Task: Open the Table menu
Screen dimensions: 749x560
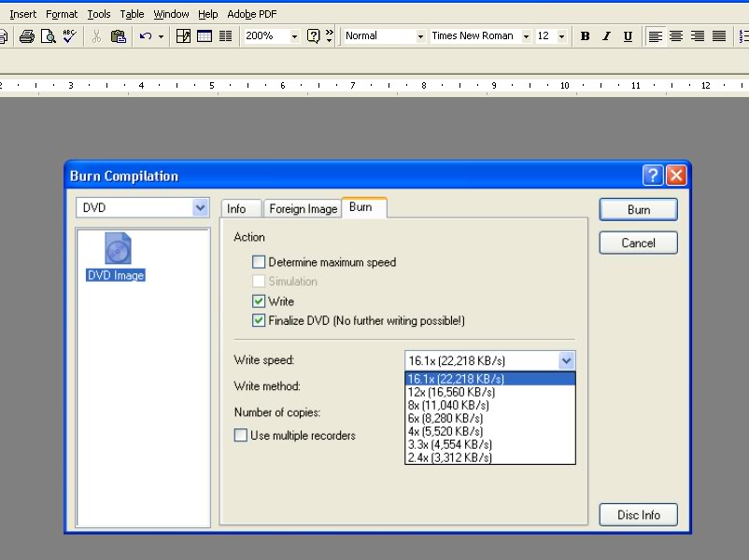Action: [x=132, y=14]
